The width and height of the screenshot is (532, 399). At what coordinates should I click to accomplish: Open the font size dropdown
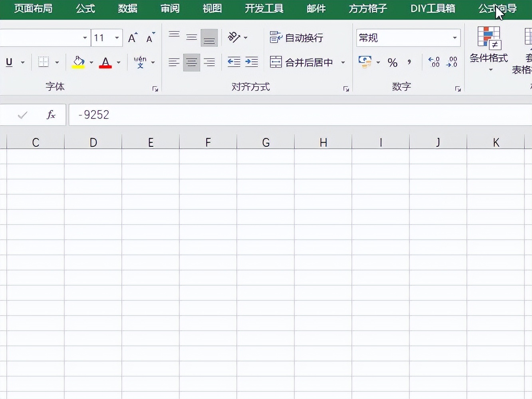pyautogui.click(x=116, y=38)
